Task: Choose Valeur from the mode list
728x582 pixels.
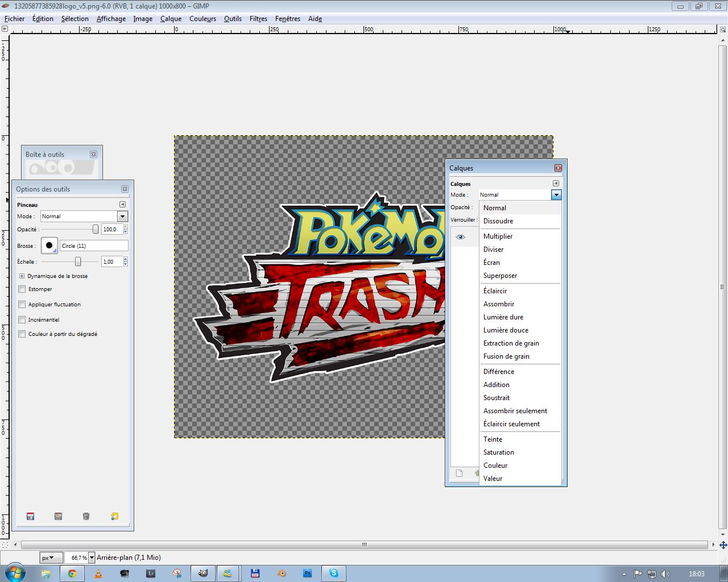Action: pyautogui.click(x=520, y=479)
